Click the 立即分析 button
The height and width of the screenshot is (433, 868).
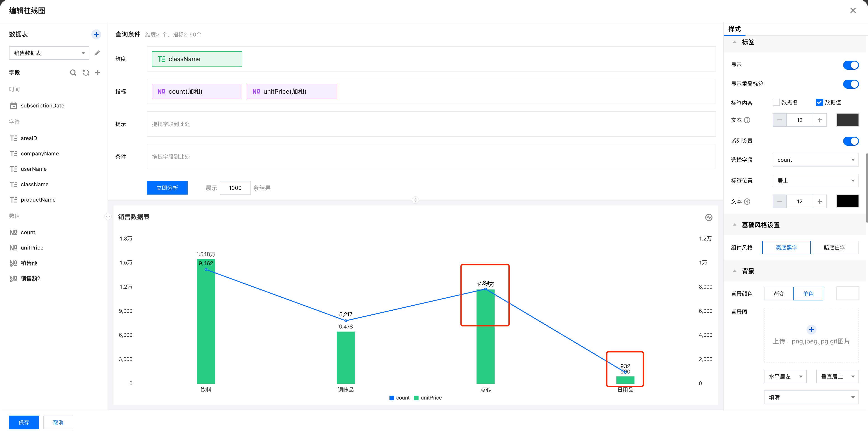point(167,188)
